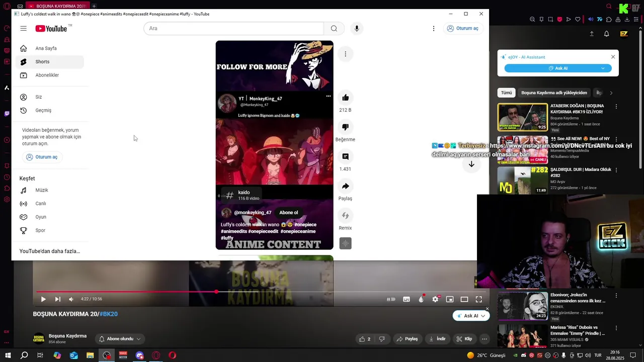
Task: Open Canlı under Keşfet
Action: pos(50,204)
